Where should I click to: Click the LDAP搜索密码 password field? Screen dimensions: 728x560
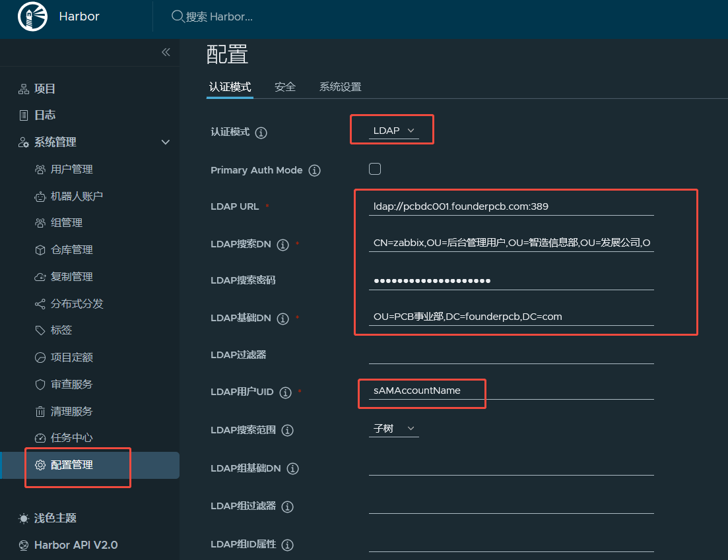point(511,281)
